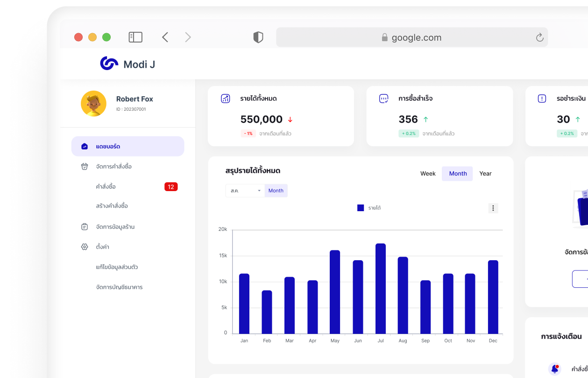Switch the chart to the Week tab
Viewport: 588px width, 378px height.
point(428,173)
